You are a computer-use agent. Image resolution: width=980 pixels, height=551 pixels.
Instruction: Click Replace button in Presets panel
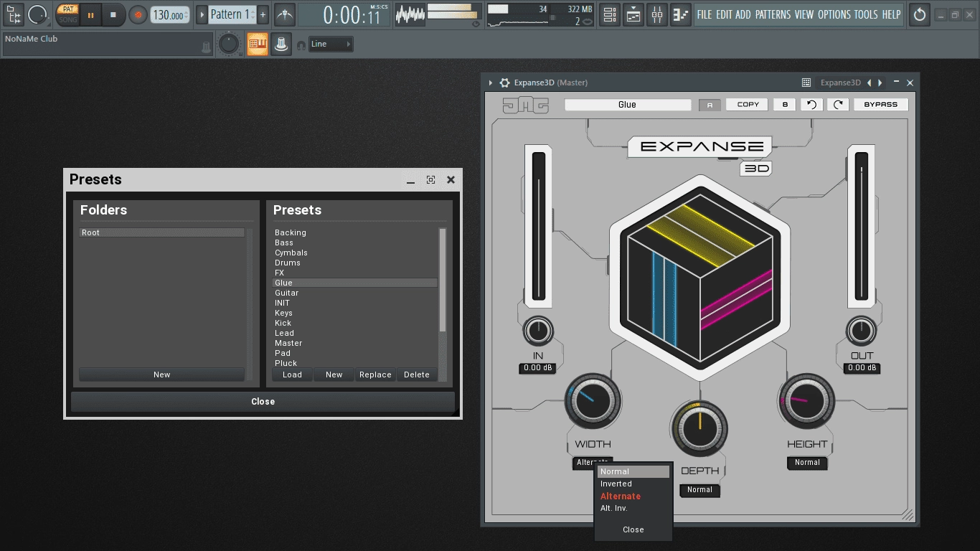pyautogui.click(x=375, y=375)
